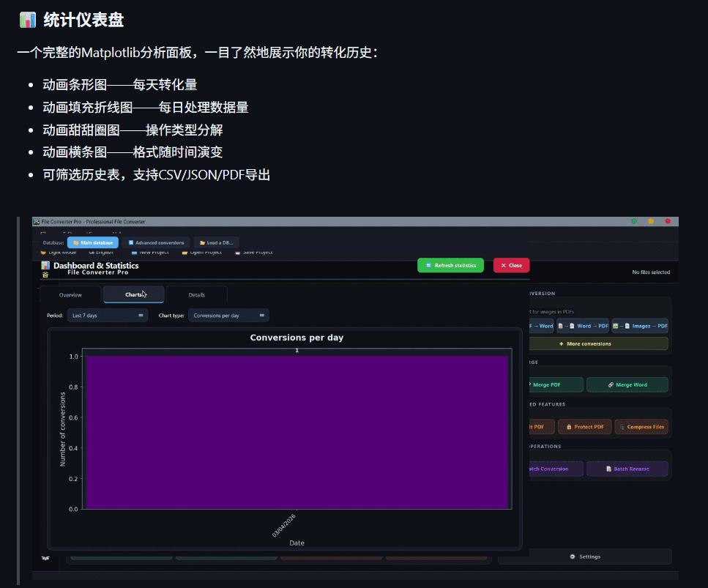Click the folder icon on Load a DB

coord(203,242)
